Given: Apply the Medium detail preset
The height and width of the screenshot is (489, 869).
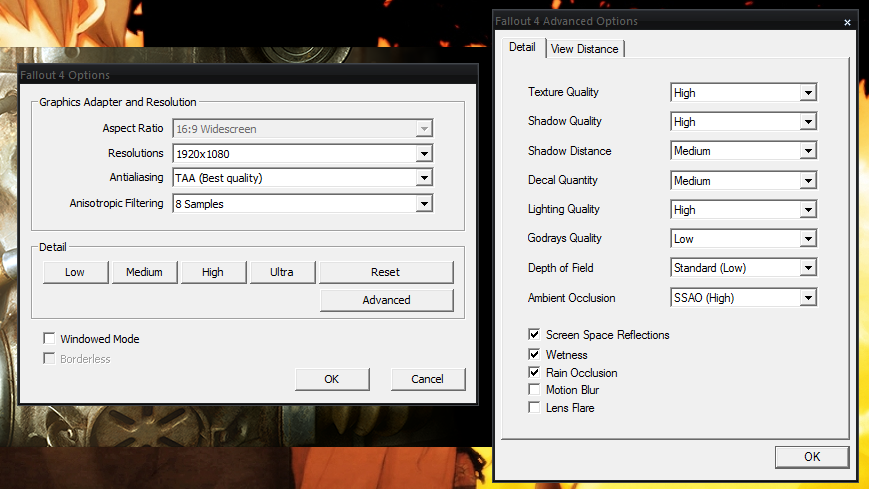Looking at the screenshot, I should (x=145, y=272).
